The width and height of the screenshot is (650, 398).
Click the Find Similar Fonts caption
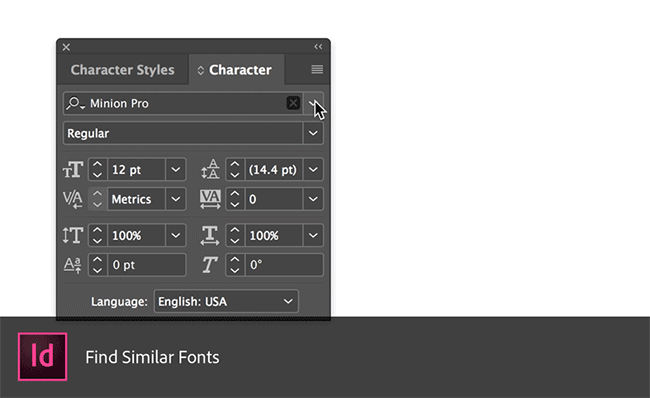pyautogui.click(x=152, y=357)
